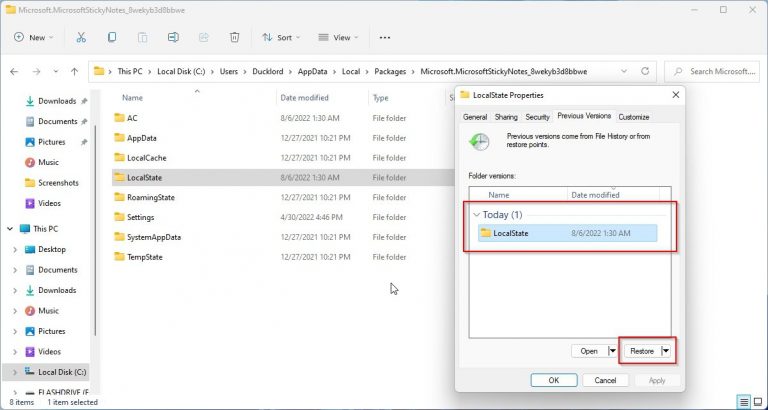Click Date modified header in Folder versions
This screenshot has width=768, height=410.
(x=595, y=195)
